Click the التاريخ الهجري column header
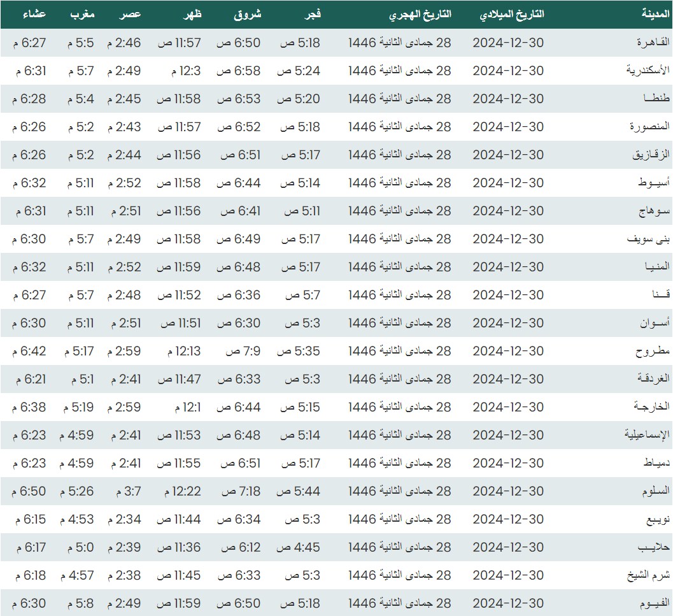 coord(420,15)
